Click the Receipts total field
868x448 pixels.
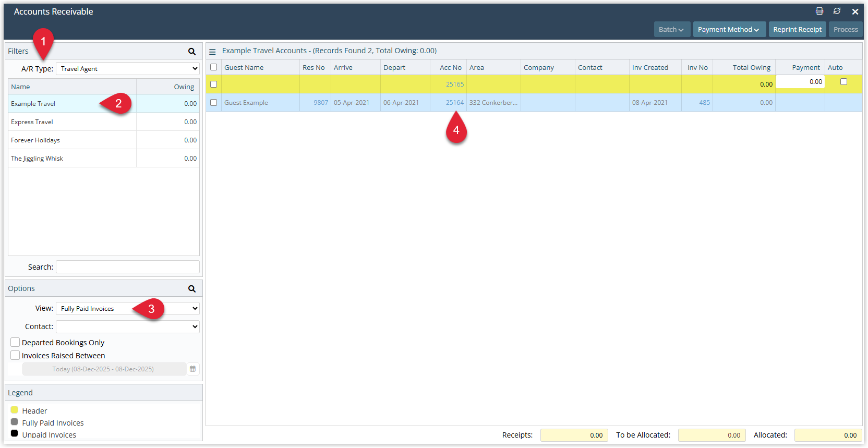(574, 435)
